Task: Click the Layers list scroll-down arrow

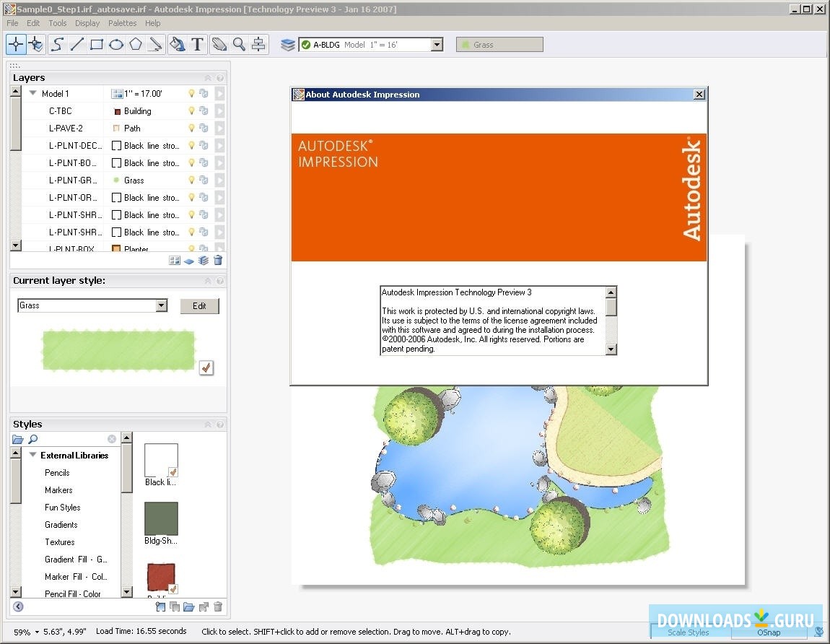Action: tap(16, 245)
